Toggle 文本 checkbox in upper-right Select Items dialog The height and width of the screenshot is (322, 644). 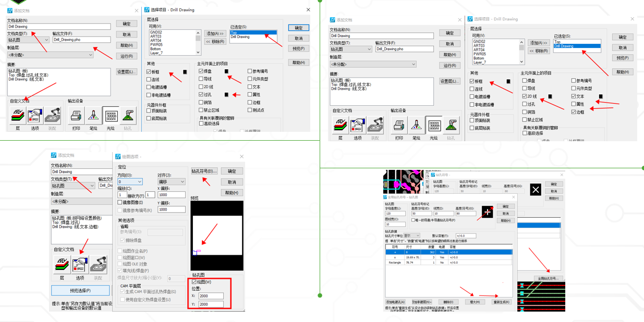574,96
